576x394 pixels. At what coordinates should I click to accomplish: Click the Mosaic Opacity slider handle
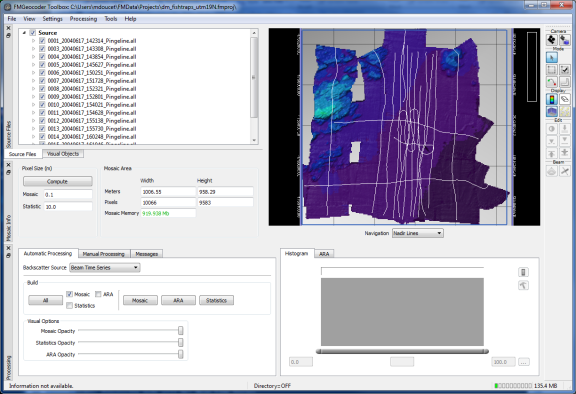181,331
